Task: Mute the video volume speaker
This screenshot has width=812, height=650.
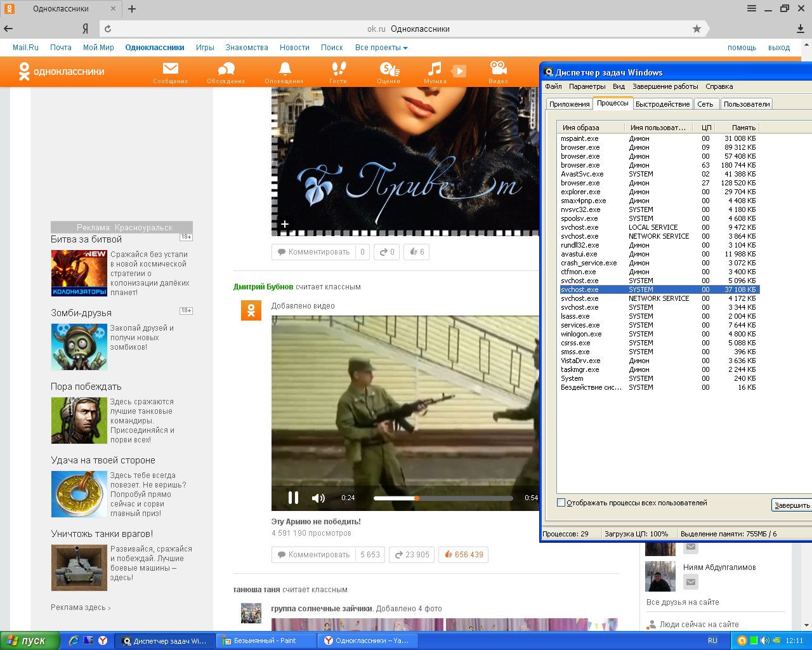Action: click(x=318, y=498)
